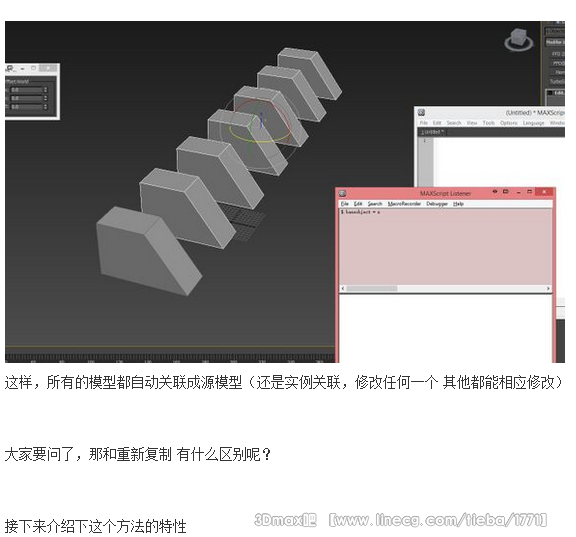Open Language menu in MAXScript editor window
576x537 pixels.
tap(533, 123)
